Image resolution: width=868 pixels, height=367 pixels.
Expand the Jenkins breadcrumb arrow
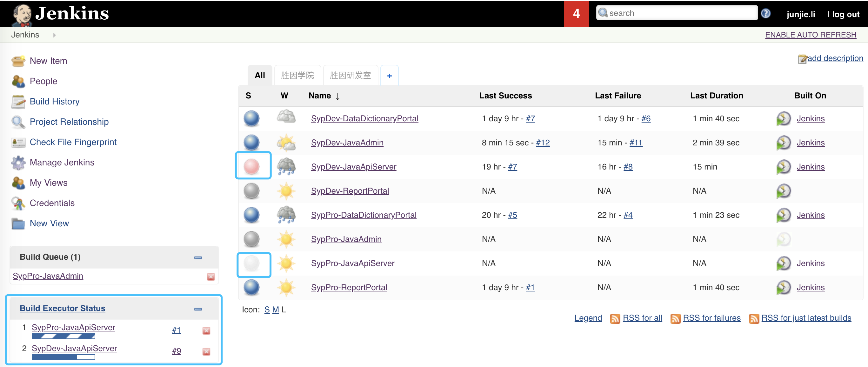click(x=54, y=35)
